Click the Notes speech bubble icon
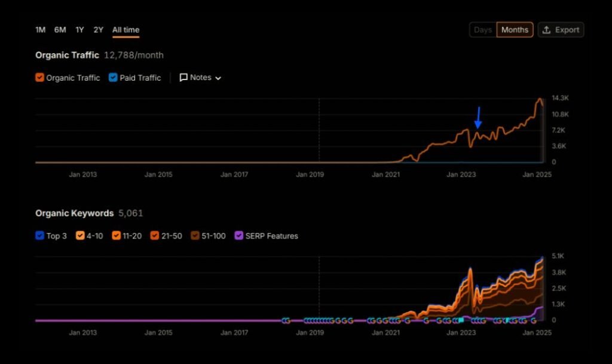 click(x=184, y=78)
